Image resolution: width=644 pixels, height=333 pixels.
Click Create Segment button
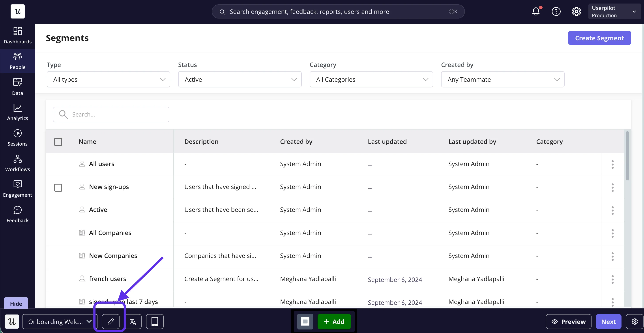pyautogui.click(x=599, y=38)
